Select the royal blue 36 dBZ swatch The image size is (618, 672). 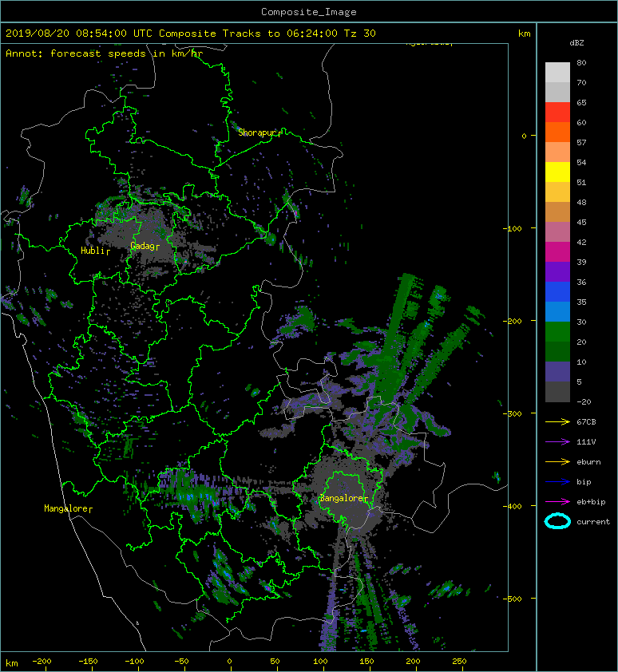tap(557, 291)
